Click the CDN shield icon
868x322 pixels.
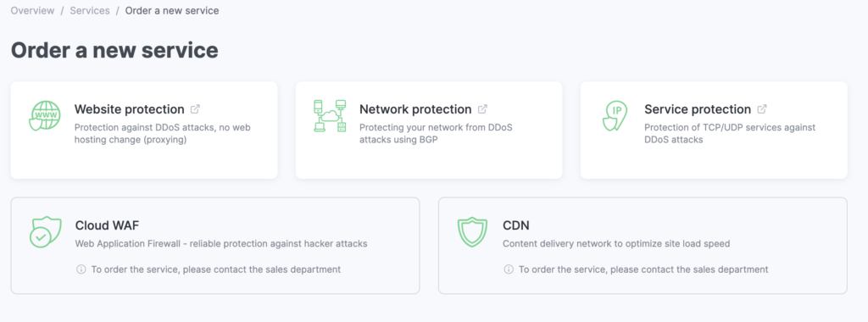point(472,232)
